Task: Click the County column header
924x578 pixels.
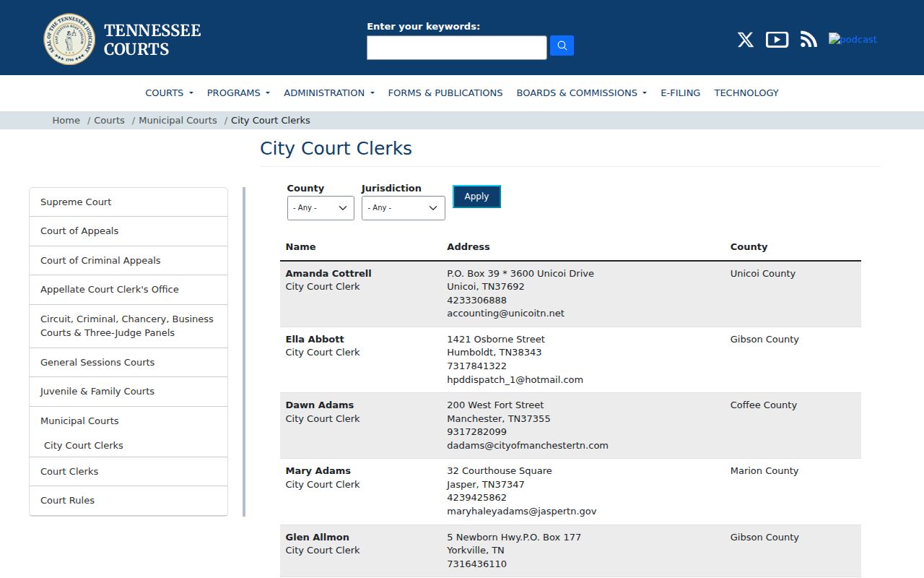Action: pyautogui.click(x=749, y=247)
